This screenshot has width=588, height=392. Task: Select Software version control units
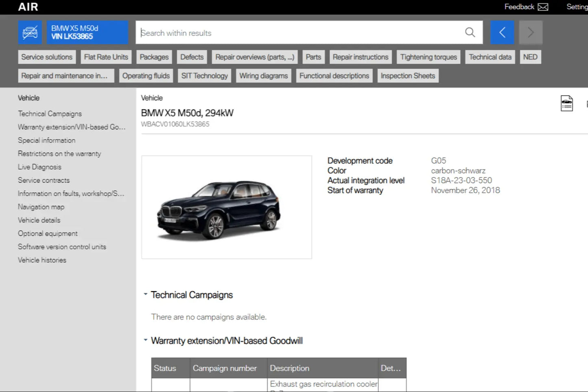pyautogui.click(x=62, y=247)
